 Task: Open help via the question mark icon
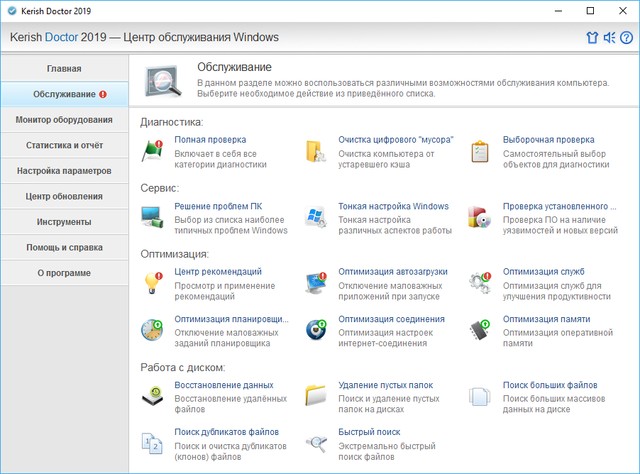[x=627, y=38]
